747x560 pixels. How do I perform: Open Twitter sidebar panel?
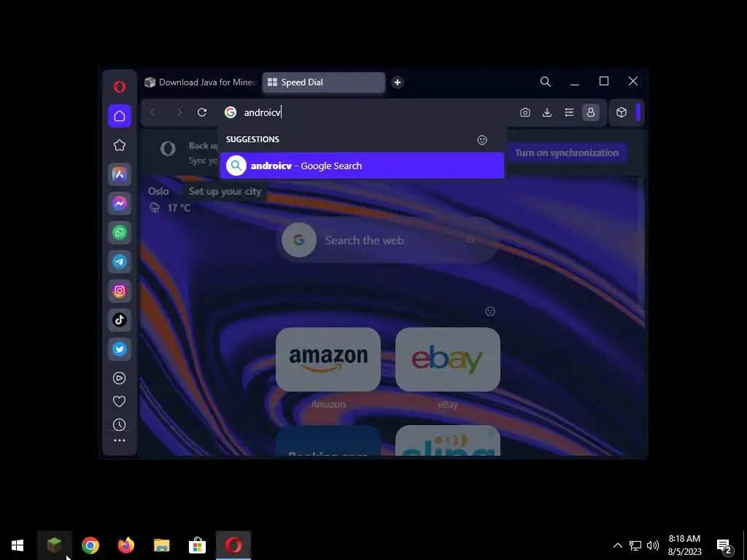point(120,349)
